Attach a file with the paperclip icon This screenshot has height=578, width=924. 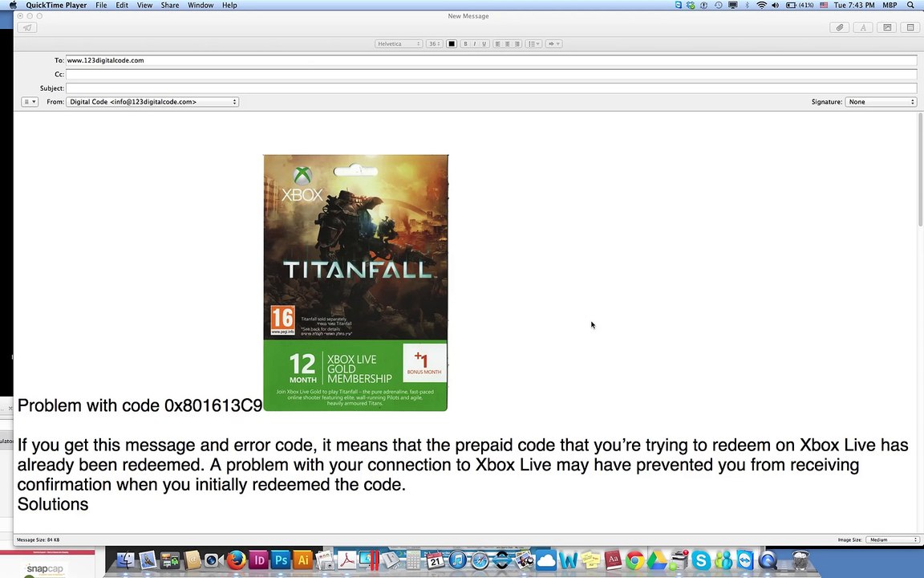(840, 28)
